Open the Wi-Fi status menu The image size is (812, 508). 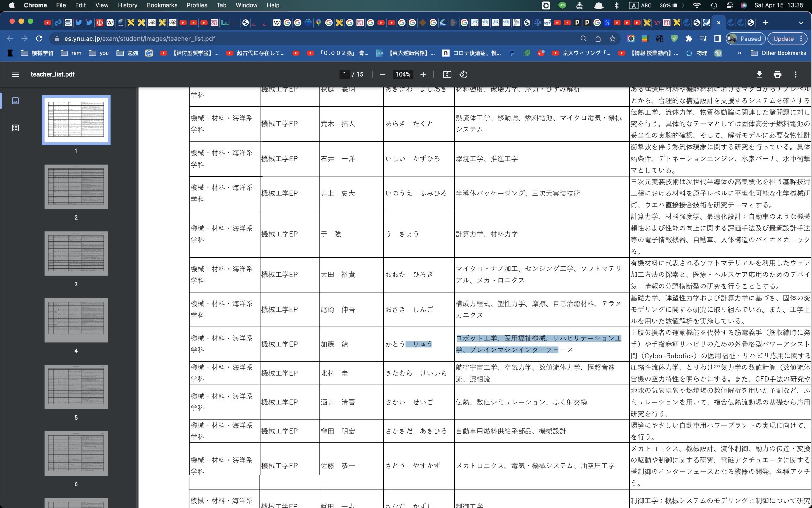(697, 5)
